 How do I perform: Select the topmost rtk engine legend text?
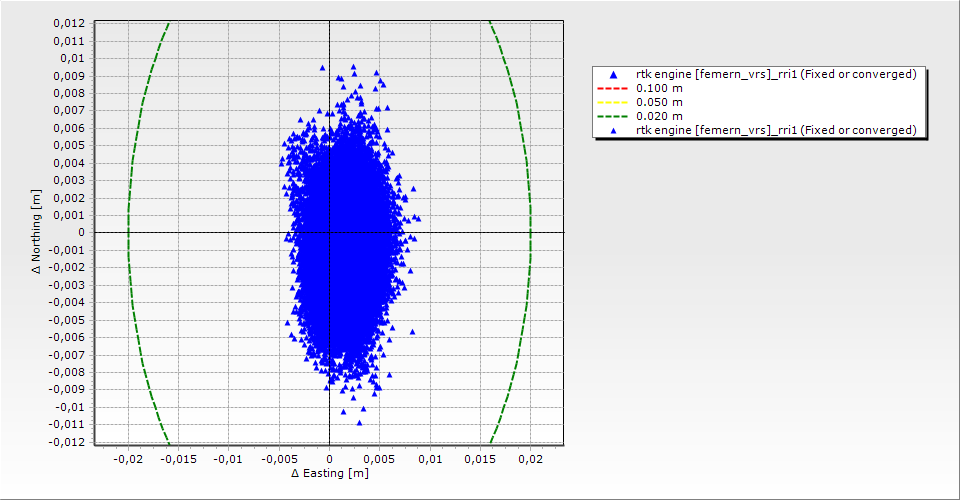click(x=776, y=74)
